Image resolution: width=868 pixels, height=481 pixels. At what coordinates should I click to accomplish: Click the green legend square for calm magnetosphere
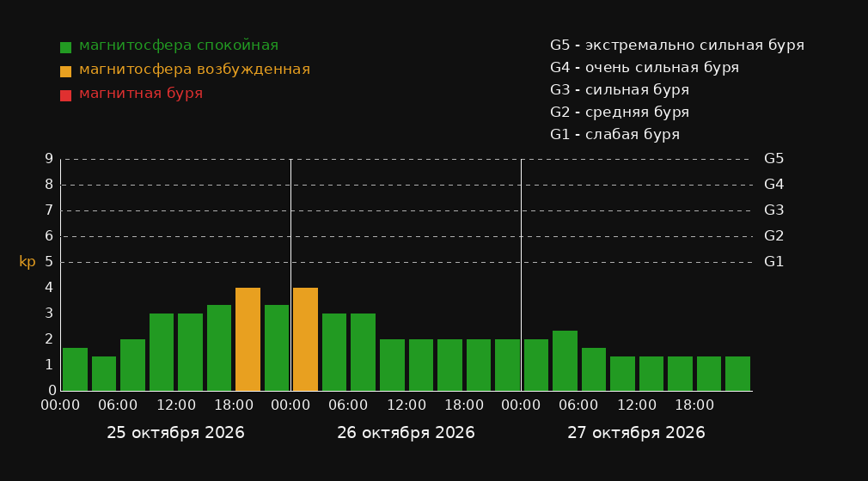[66, 47]
